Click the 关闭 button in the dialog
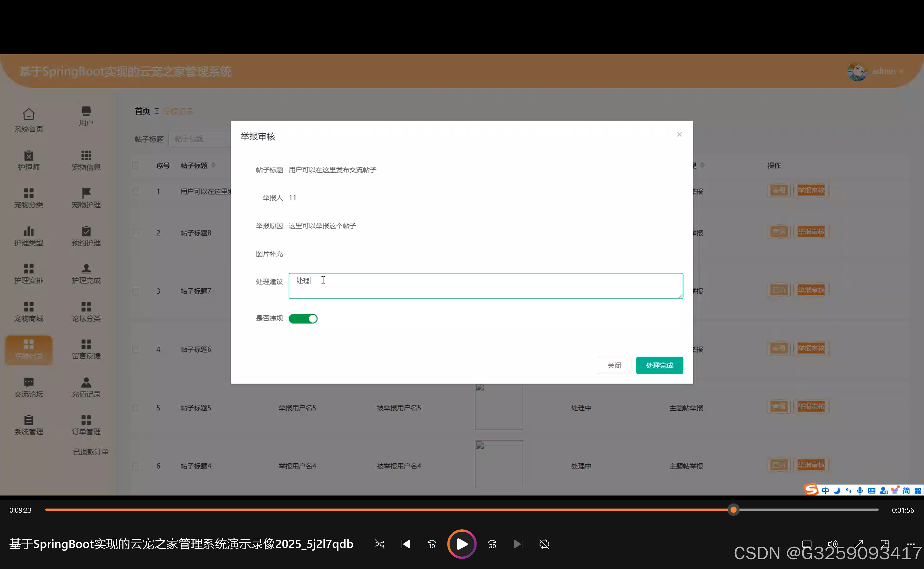The width and height of the screenshot is (924, 569). click(614, 365)
